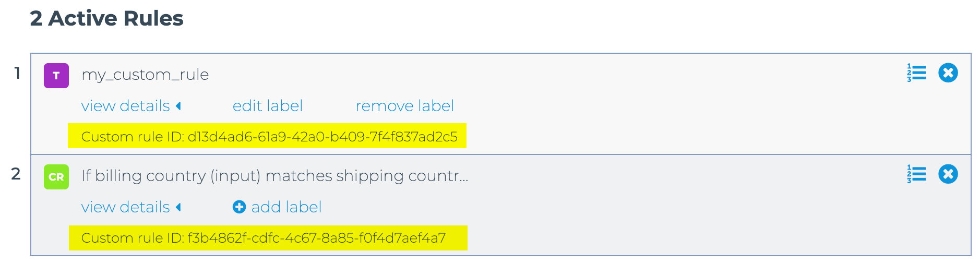Click the remove label link
The image size is (980, 263).
(x=405, y=106)
